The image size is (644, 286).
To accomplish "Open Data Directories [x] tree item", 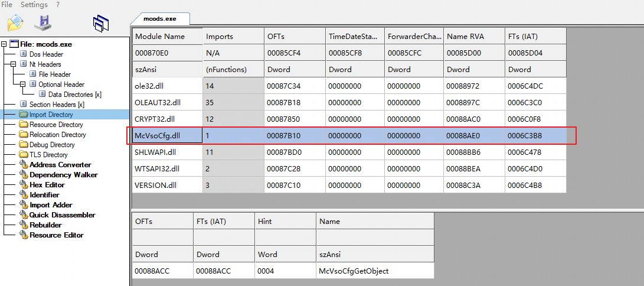I will tap(75, 95).
